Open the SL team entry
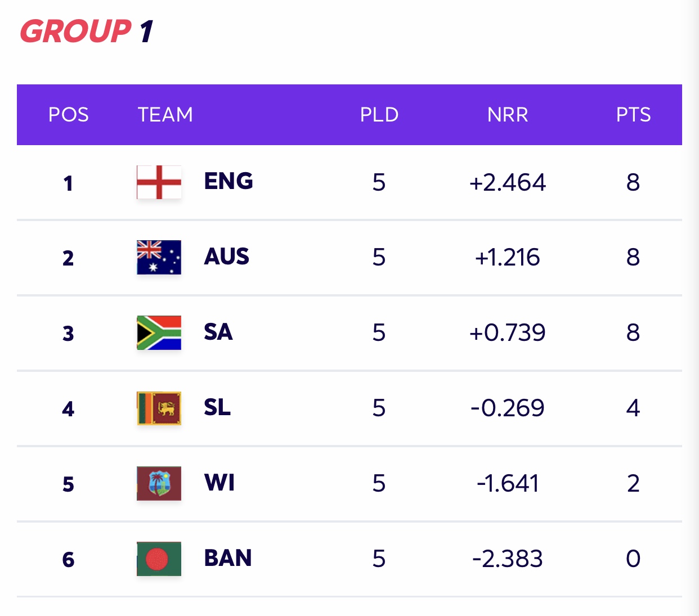 tap(217, 408)
